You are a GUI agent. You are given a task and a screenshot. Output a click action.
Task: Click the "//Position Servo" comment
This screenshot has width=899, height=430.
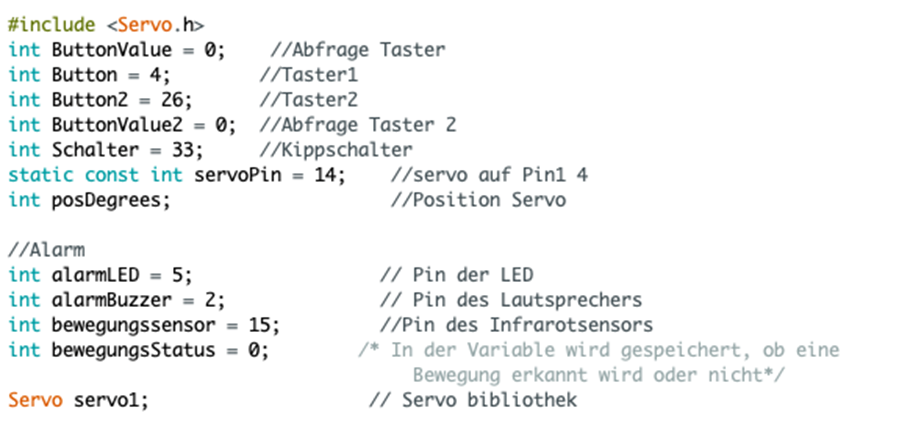[x=478, y=200]
